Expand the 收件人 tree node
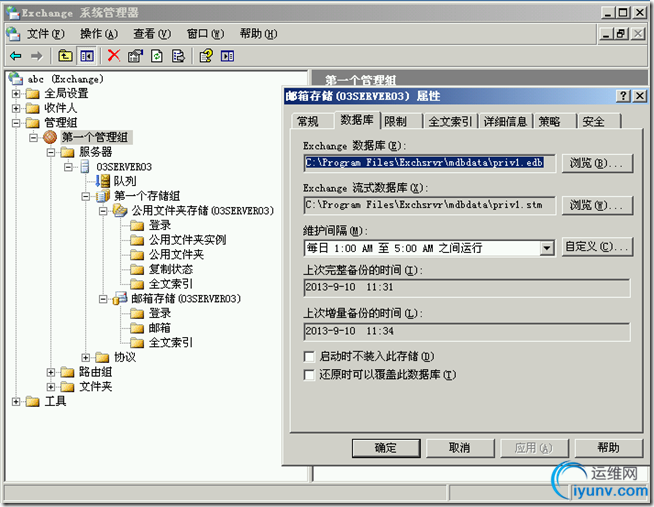654x507 pixels. (x=16, y=108)
